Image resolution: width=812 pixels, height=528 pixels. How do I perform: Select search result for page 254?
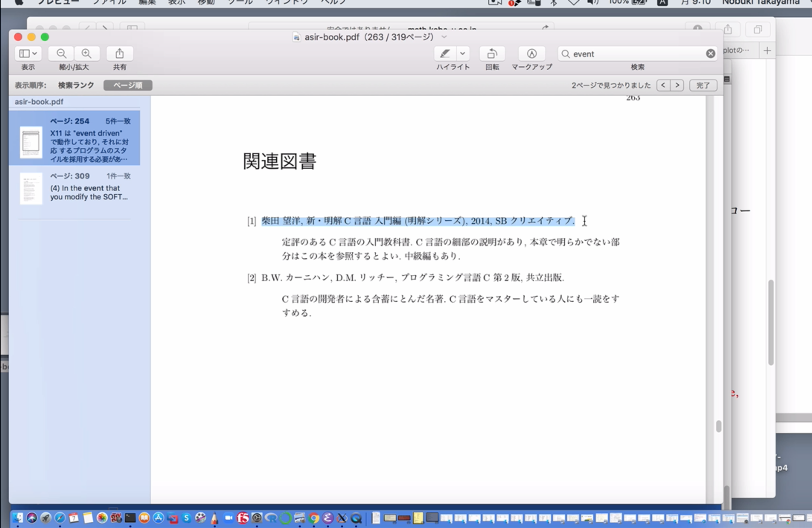pyautogui.click(x=74, y=138)
